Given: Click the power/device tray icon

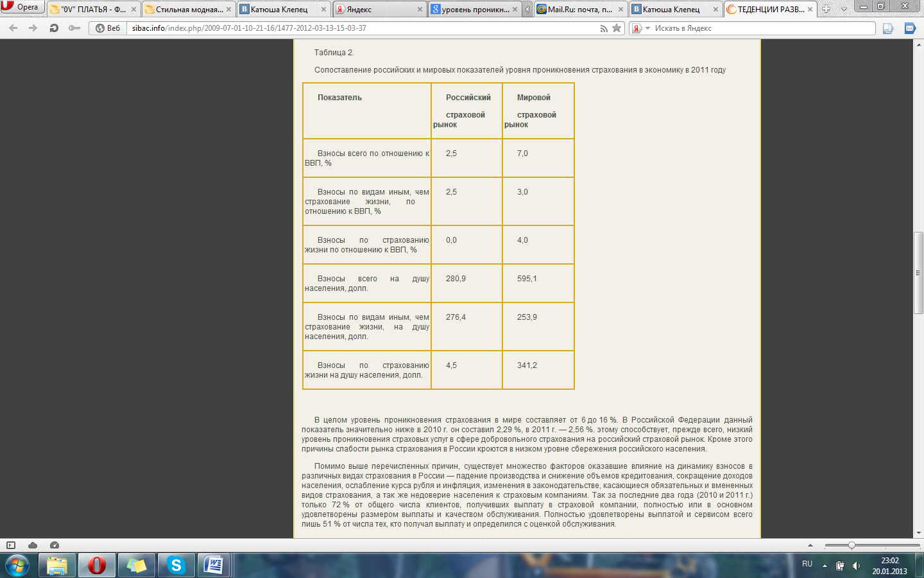Looking at the screenshot, I should pyautogui.click(x=840, y=566).
